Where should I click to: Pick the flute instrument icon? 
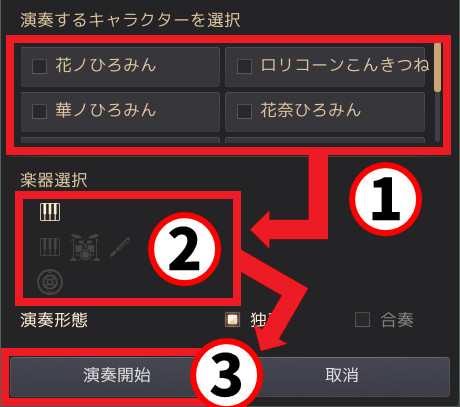[120, 247]
